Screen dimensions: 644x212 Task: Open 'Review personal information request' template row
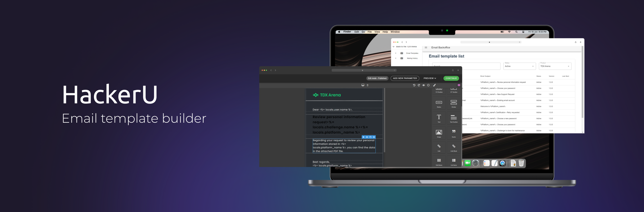[518, 82]
